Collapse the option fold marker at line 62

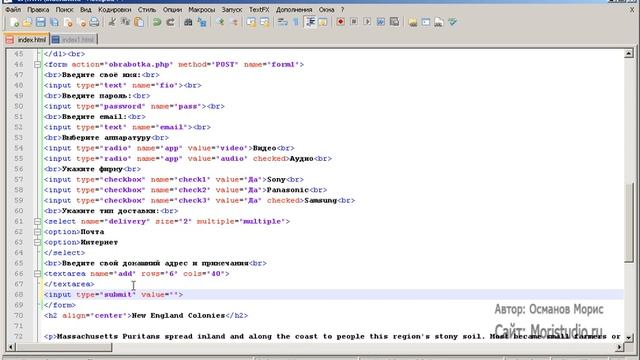point(37,232)
